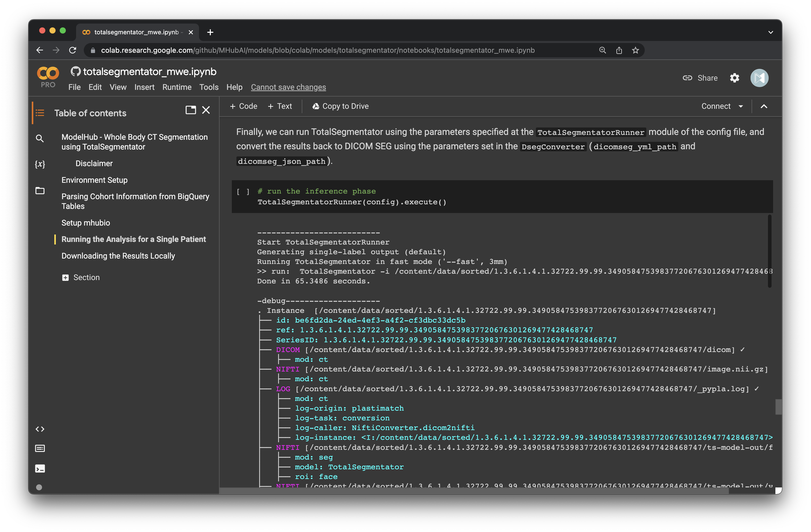The height and width of the screenshot is (532, 811).
Task: Collapse the header with the chevron-up button
Action: (764, 106)
